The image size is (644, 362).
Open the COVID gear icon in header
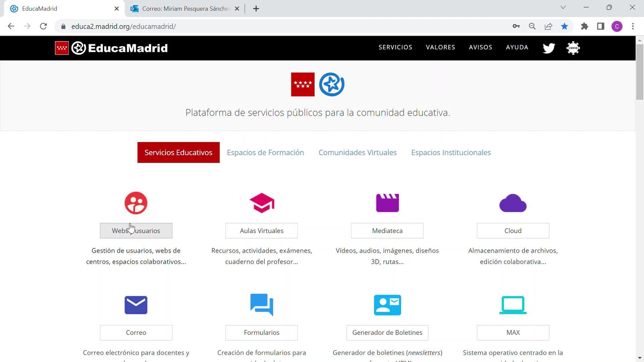click(x=573, y=48)
